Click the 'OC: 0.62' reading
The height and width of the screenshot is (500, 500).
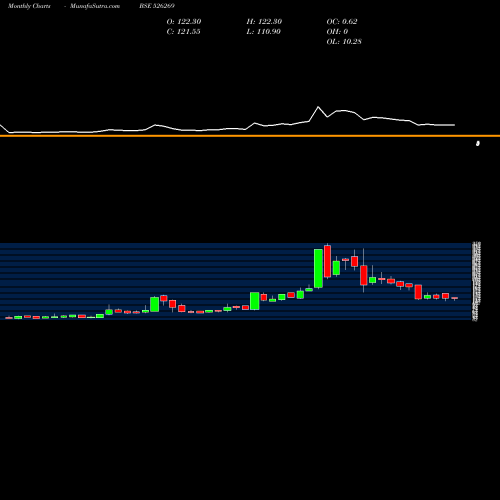coord(342,22)
